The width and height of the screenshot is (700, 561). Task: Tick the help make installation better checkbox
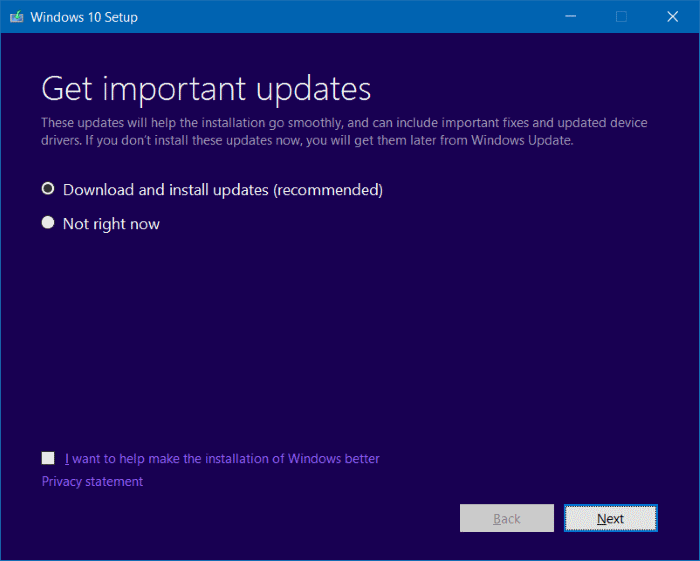point(48,458)
